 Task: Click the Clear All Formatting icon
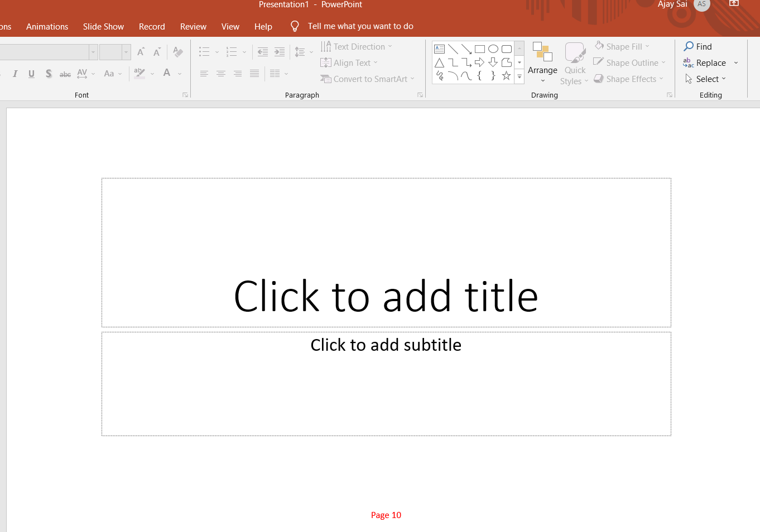point(178,52)
